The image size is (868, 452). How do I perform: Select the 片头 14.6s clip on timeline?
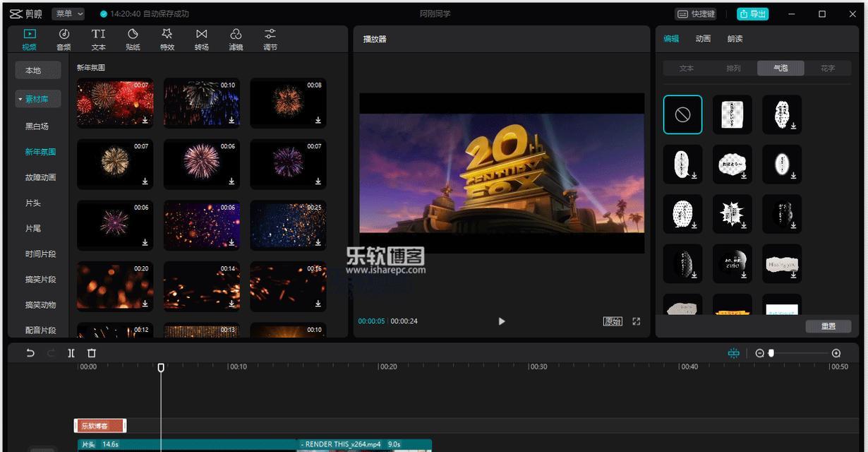pyautogui.click(x=187, y=445)
